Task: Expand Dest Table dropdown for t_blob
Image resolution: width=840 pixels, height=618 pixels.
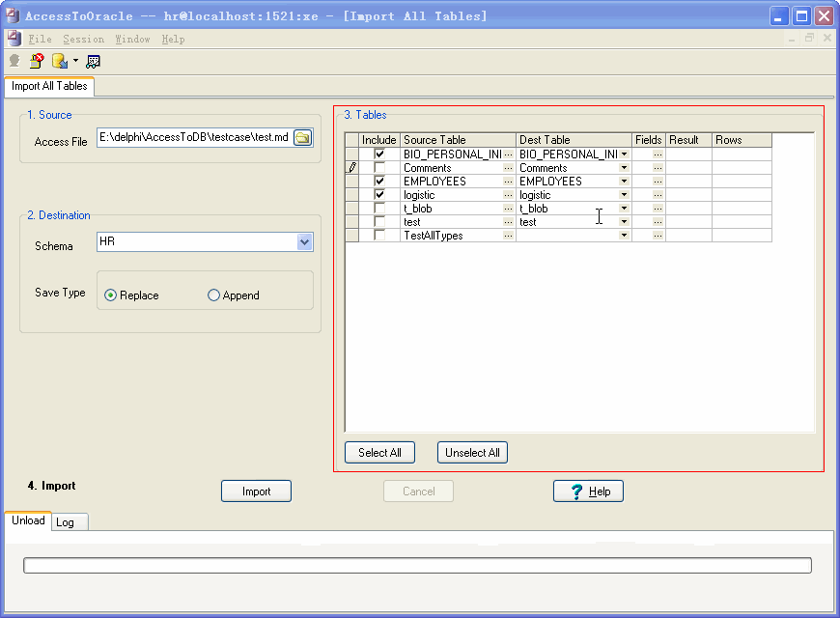Action: (624, 208)
